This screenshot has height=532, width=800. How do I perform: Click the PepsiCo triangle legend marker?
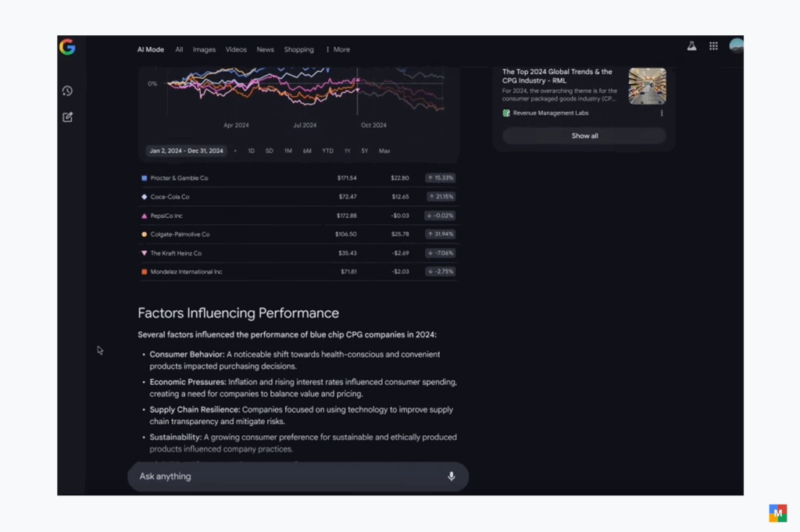pyautogui.click(x=144, y=216)
